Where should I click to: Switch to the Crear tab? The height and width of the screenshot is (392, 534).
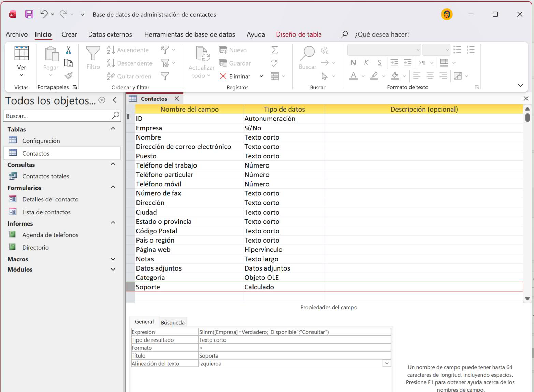click(x=69, y=34)
